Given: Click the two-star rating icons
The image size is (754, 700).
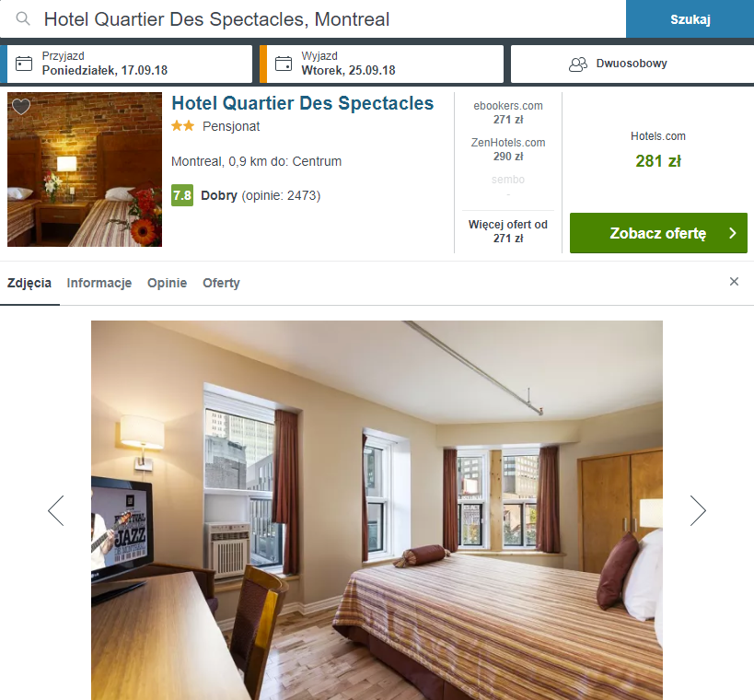Looking at the screenshot, I should (x=182, y=126).
